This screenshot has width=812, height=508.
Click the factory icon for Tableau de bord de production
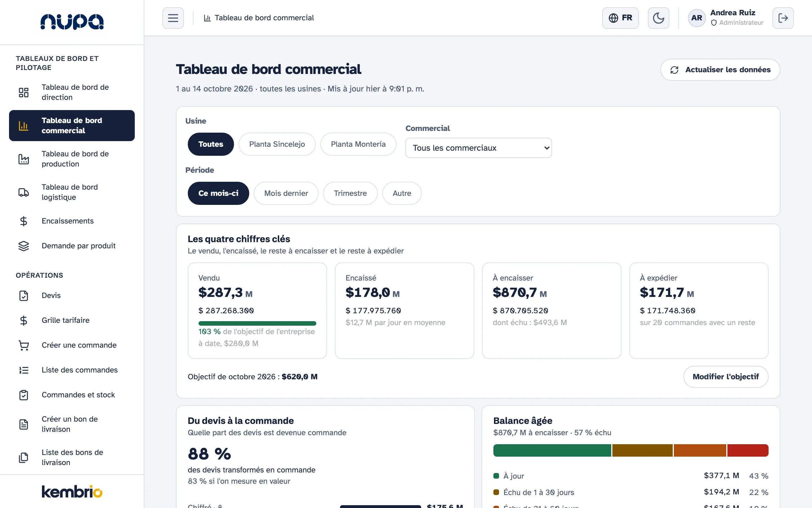23,159
